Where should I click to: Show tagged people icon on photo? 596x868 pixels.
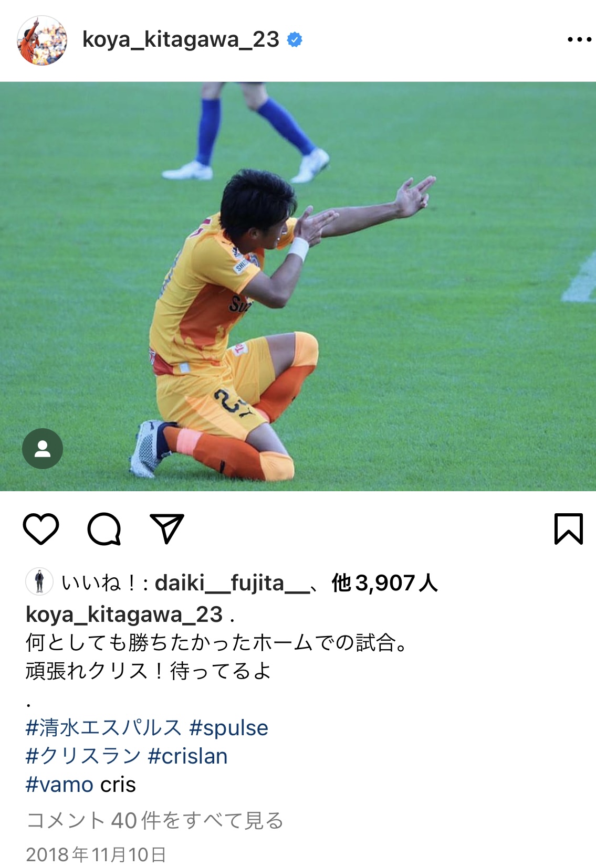coord(43,449)
